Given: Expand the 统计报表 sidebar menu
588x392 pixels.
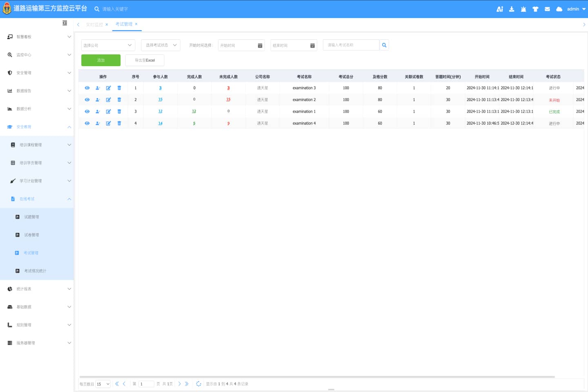Looking at the screenshot, I should [x=37, y=289].
